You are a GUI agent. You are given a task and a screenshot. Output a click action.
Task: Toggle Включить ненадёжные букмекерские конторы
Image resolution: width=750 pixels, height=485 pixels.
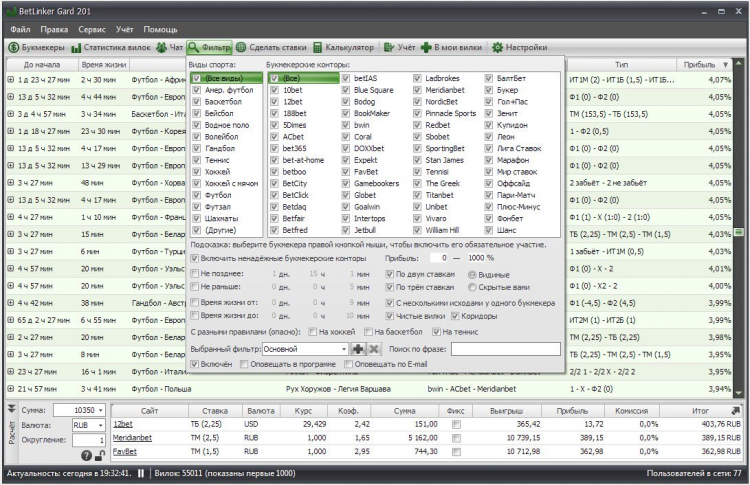[x=194, y=258]
